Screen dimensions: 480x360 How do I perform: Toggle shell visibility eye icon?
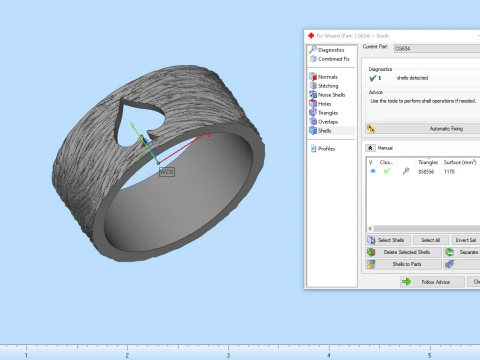(373, 171)
